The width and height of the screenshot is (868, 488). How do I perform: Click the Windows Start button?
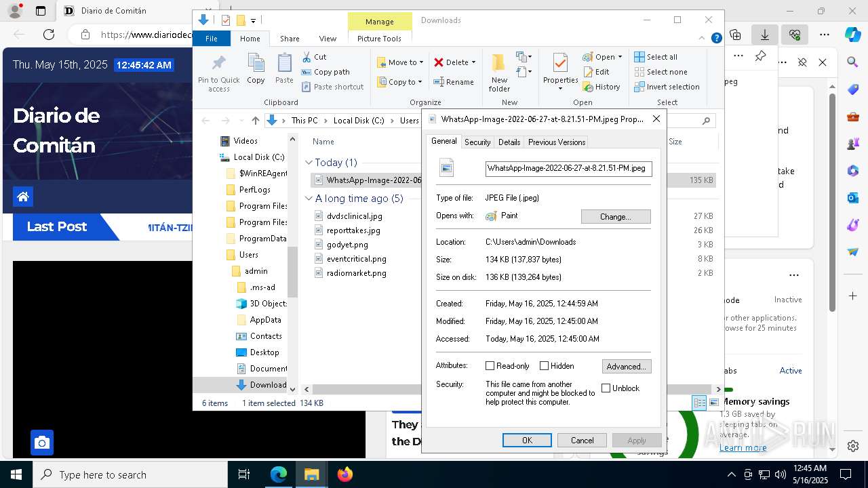[x=16, y=474]
